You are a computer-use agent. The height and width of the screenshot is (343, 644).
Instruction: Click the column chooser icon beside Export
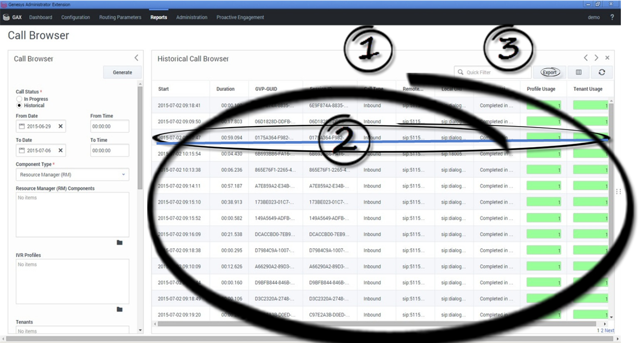(578, 72)
